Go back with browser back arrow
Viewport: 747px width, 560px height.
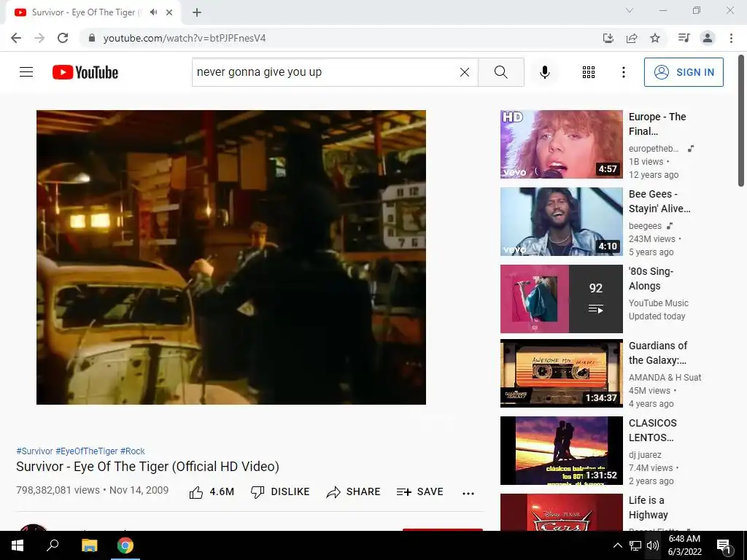16,38
